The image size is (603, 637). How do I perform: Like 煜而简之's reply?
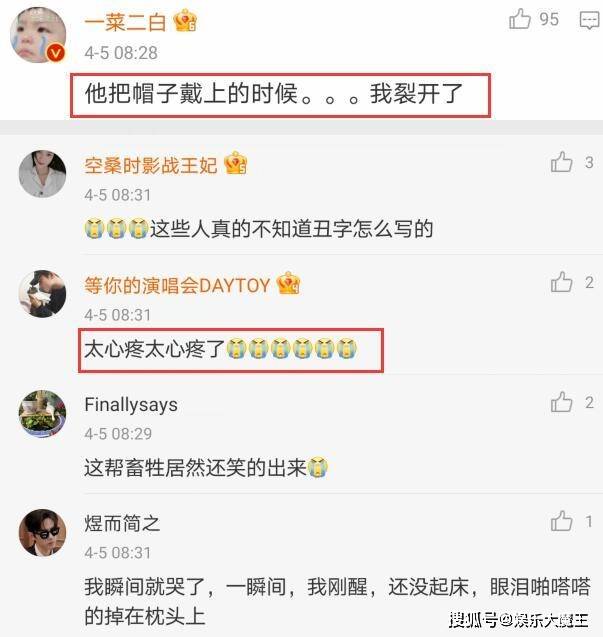562,521
